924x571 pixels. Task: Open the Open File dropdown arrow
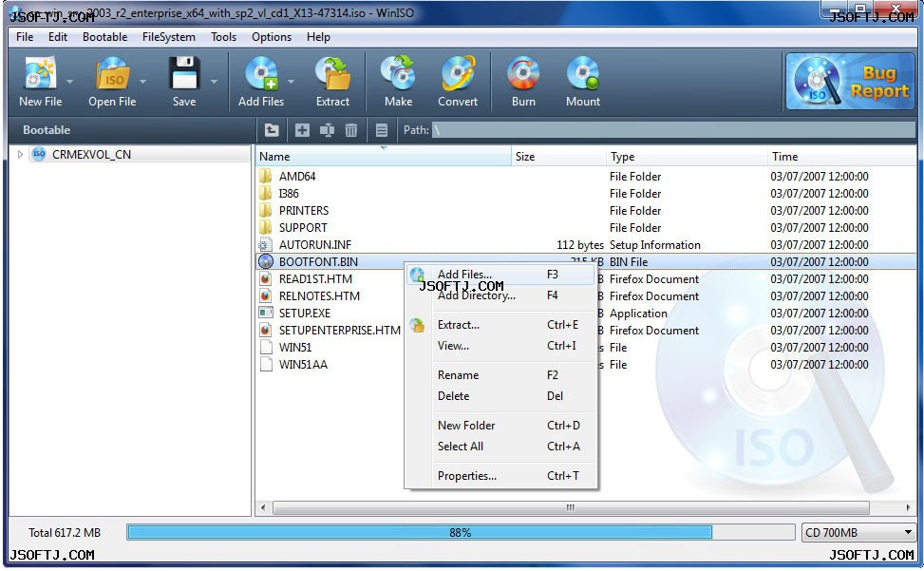click(x=142, y=82)
